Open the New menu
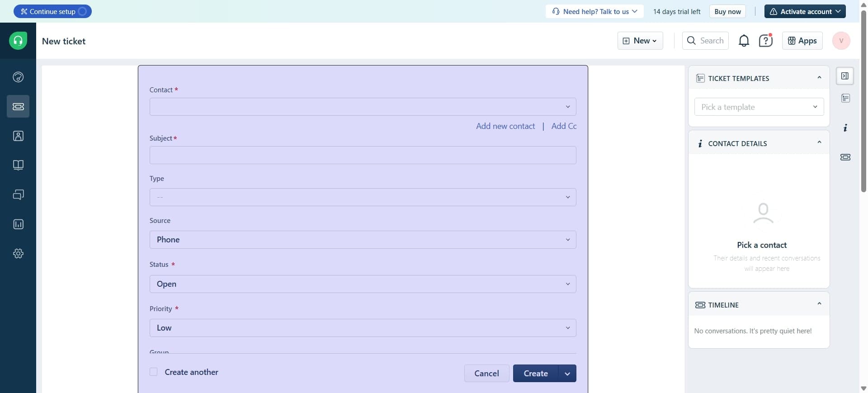The width and height of the screenshot is (868, 393). (x=640, y=41)
